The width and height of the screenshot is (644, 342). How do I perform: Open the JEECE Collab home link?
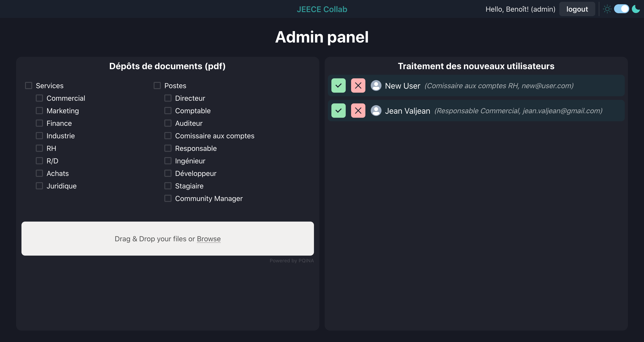pyautogui.click(x=322, y=9)
